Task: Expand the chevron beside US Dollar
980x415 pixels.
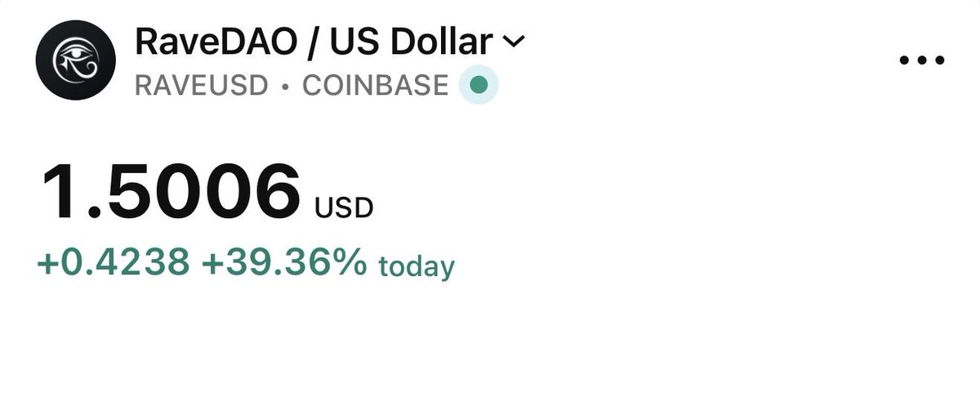Action: coord(513,41)
